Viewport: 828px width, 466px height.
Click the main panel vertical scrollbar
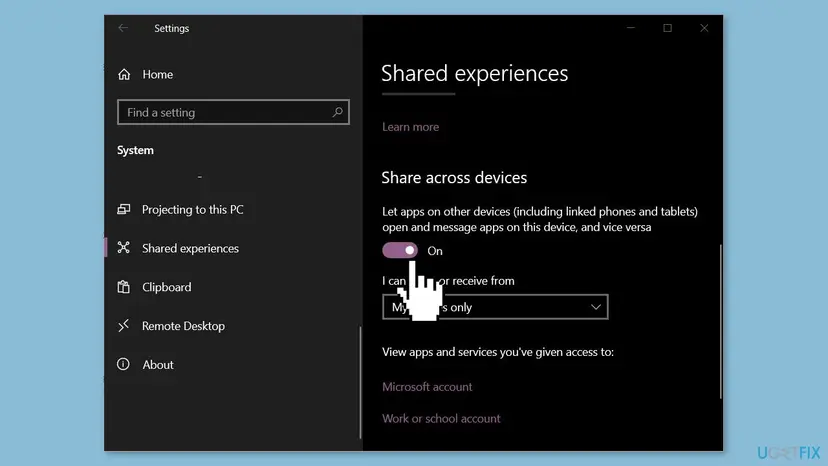[720, 321]
